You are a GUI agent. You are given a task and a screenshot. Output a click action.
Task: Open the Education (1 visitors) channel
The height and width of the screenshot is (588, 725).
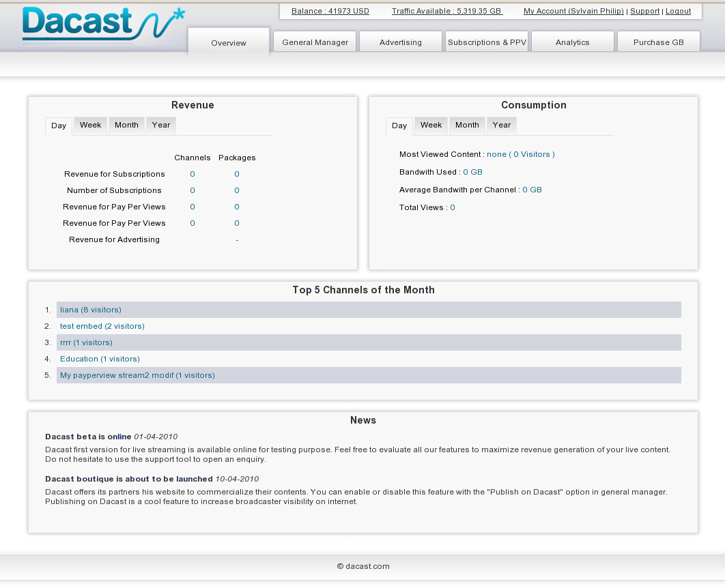(x=100, y=359)
